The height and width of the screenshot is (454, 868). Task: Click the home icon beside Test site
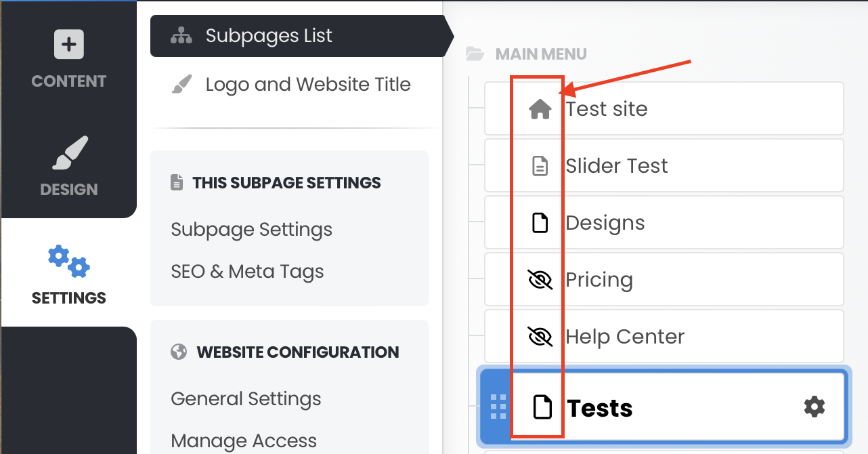click(540, 109)
